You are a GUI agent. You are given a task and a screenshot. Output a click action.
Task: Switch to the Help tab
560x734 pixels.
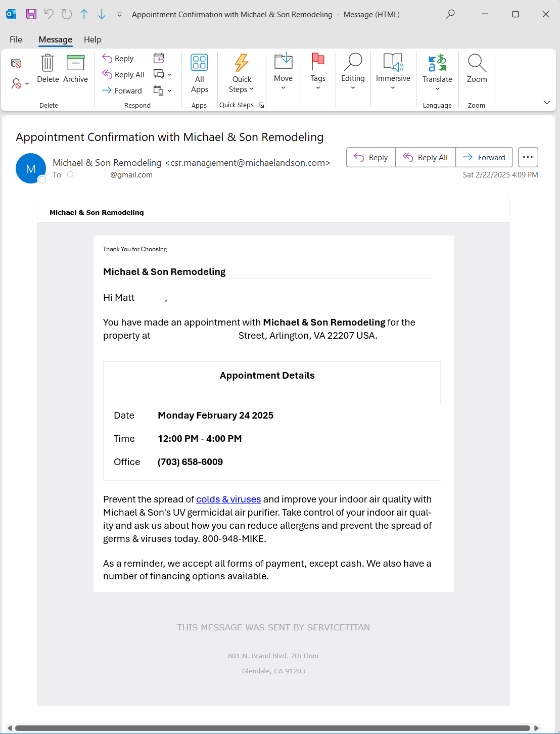click(x=92, y=39)
